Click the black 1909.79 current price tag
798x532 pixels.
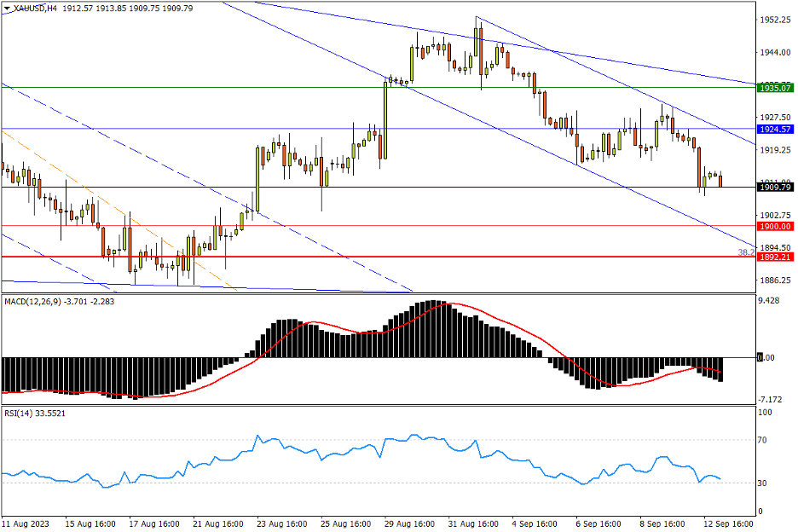pyautogui.click(x=775, y=188)
